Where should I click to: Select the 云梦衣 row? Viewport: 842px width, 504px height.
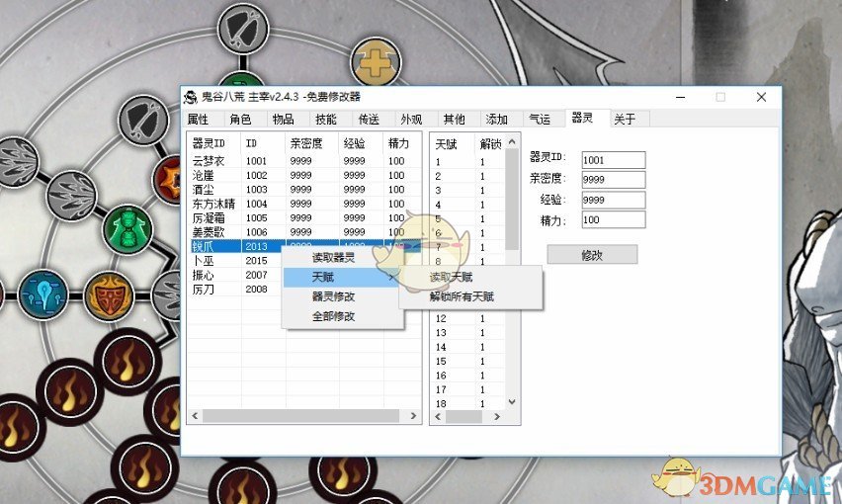pyautogui.click(x=304, y=161)
